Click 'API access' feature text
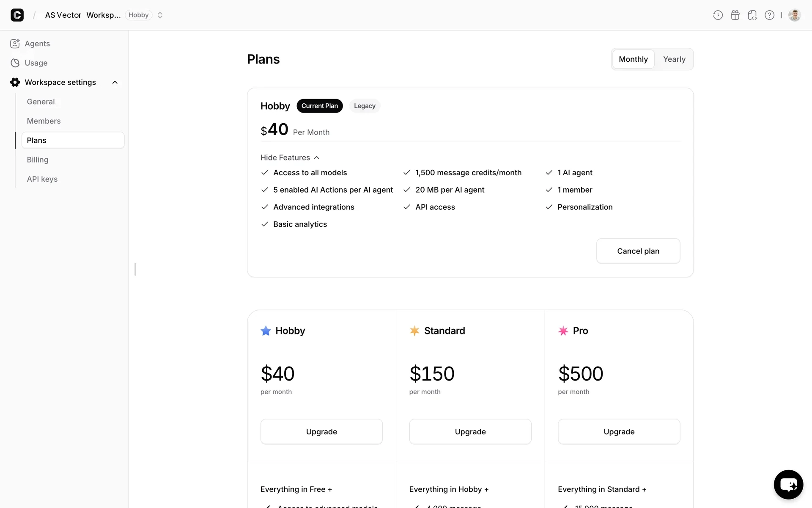Image resolution: width=812 pixels, height=508 pixels. (x=435, y=207)
